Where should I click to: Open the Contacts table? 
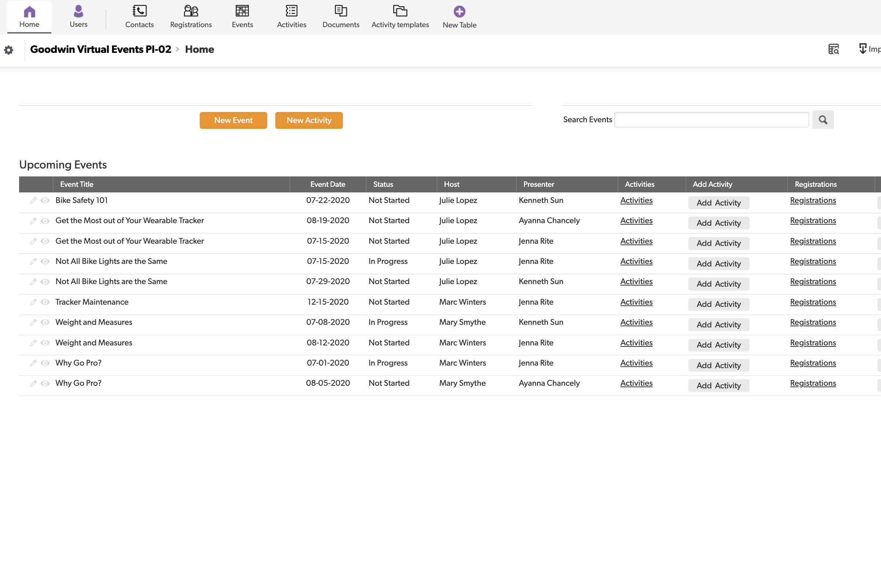(139, 16)
